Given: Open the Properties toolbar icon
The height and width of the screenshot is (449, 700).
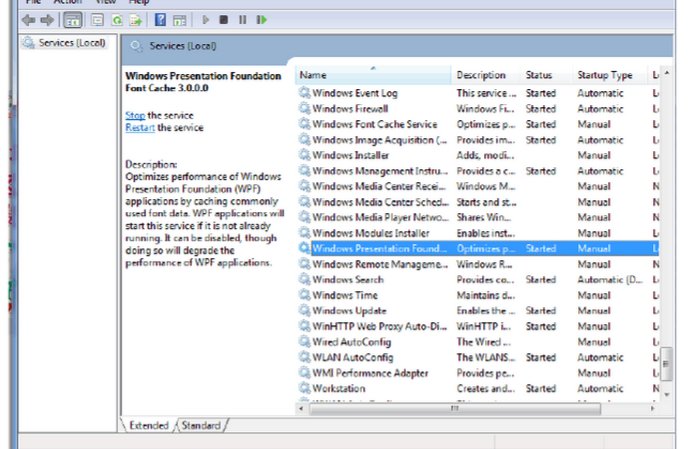Looking at the screenshot, I should click(x=97, y=20).
